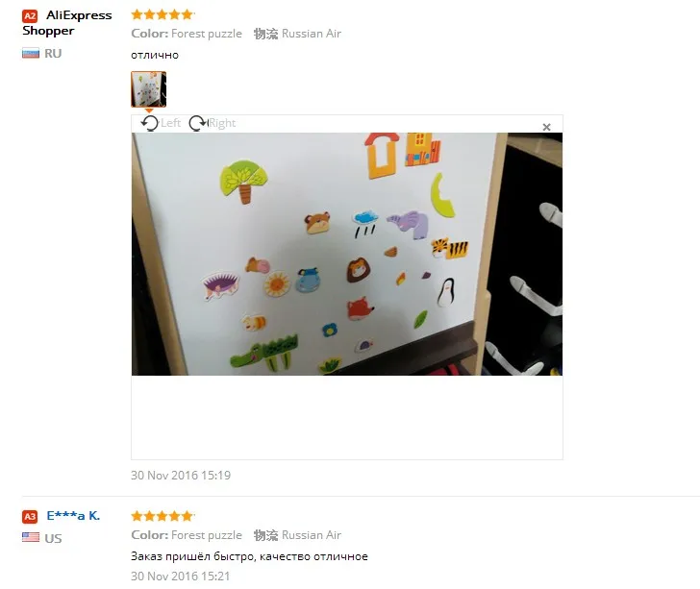The image size is (700, 589).
Task: Click the 'Left' rotate label
Action: click(x=170, y=123)
